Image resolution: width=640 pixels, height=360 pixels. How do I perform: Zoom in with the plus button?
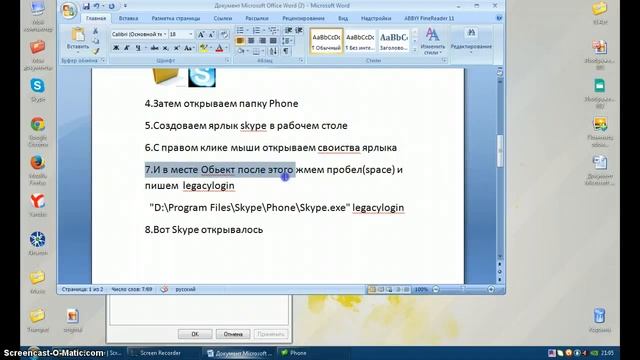(x=491, y=289)
